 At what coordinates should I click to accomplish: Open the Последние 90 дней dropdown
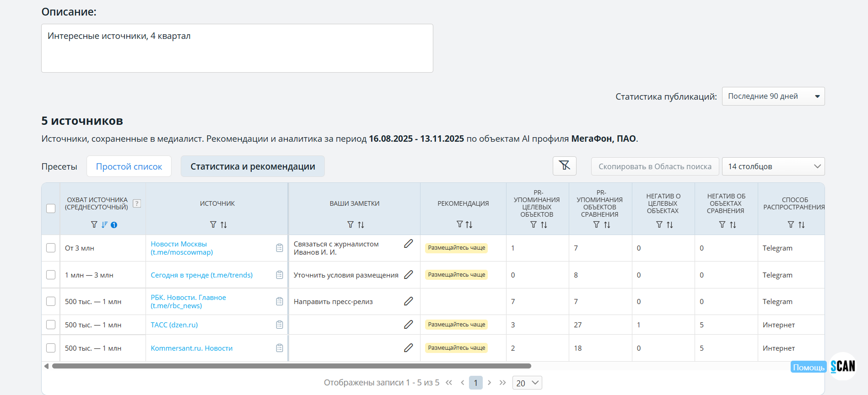click(x=773, y=96)
